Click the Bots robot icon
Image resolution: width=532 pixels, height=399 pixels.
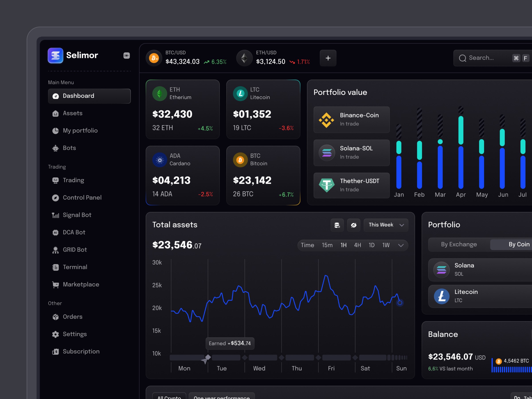[56, 148]
